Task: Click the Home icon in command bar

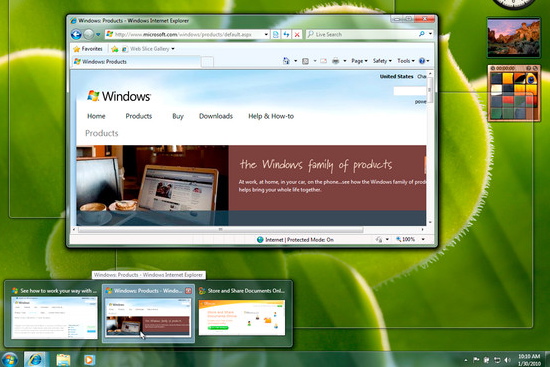Action: [x=286, y=61]
